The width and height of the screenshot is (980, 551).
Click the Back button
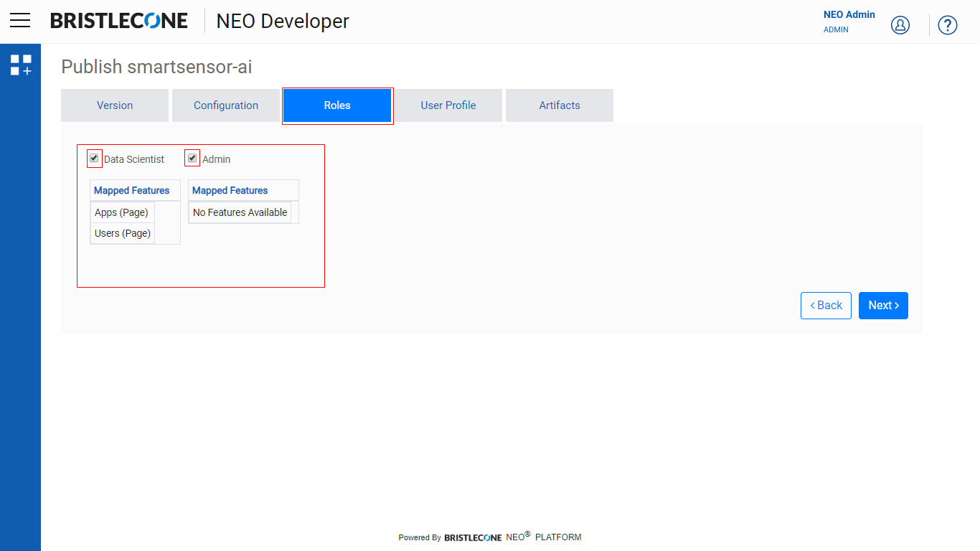pyautogui.click(x=826, y=306)
